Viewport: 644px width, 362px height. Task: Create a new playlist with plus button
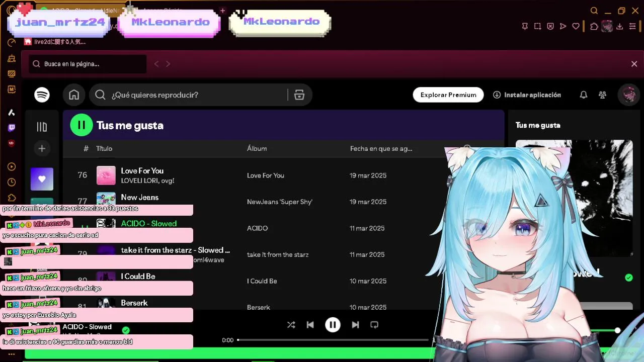(x=42, y=148)
